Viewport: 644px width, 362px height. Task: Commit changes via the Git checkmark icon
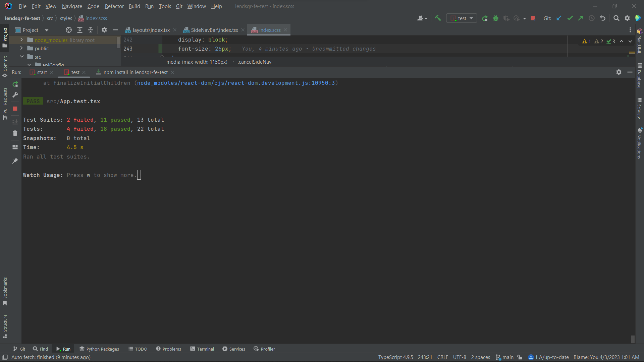570,18
